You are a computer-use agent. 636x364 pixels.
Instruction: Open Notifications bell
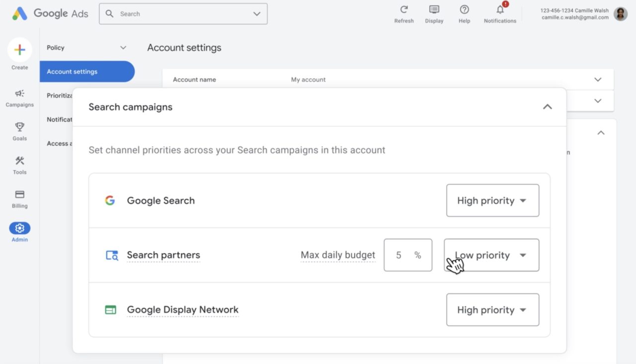(500, 9)
